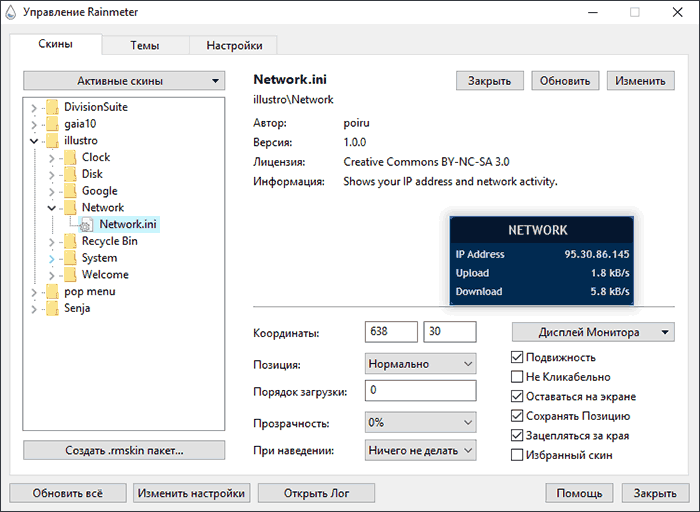The width and height of the screenshot is (700, 512).
Task: Click the Открыть Лог button
Action: pyautogui.click(x=317, y=493)
